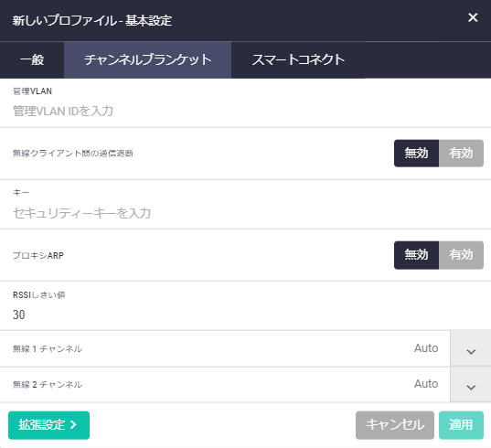This screenshot has height=448, width=491.
Task: Apply settings with 適用 button
Action: (x=461, y=425)
